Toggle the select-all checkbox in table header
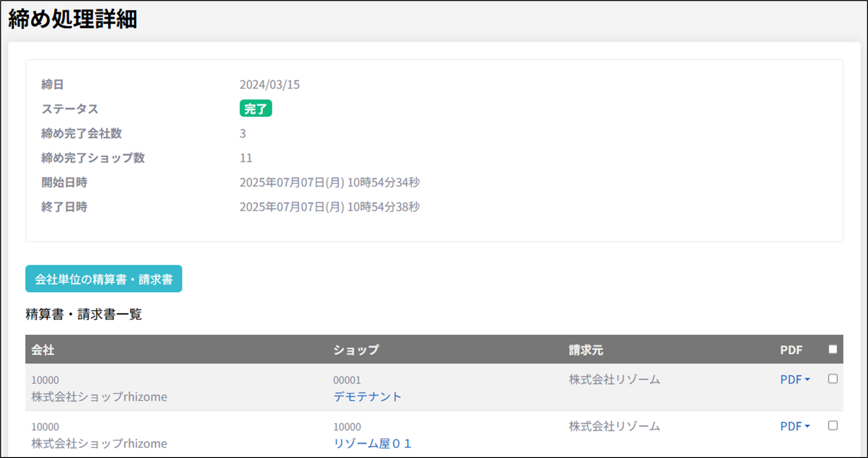 pyautogui.click(x=833, y=349)
